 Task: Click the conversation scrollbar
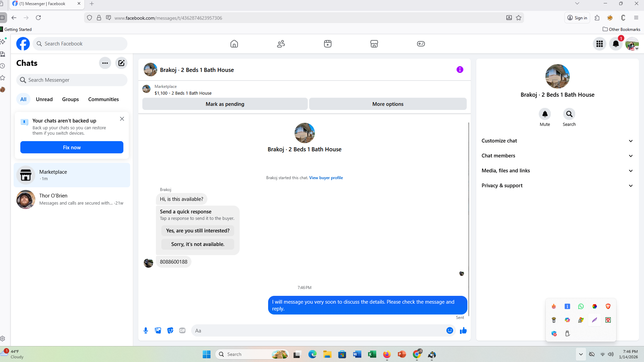[x=469, y=219]
